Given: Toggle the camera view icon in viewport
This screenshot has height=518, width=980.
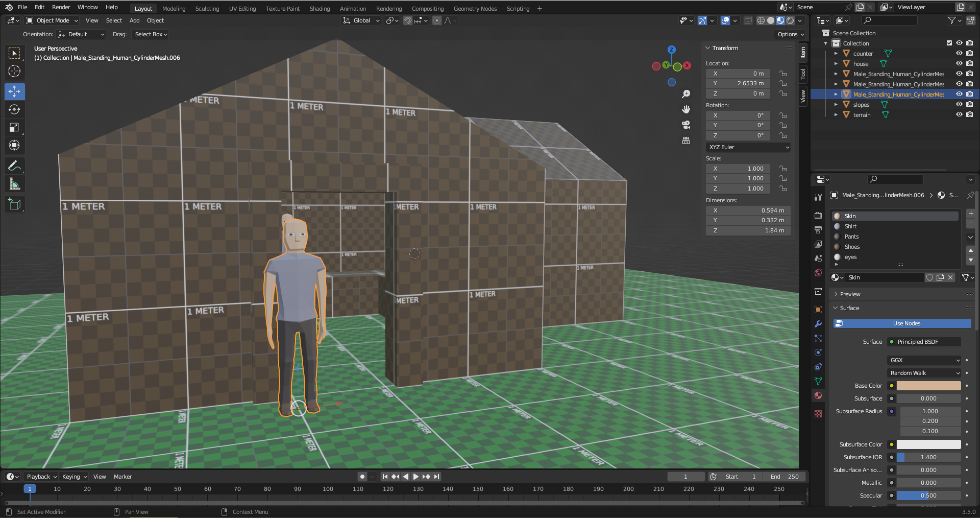Looking at the screenshot, I should coord(686,125).
